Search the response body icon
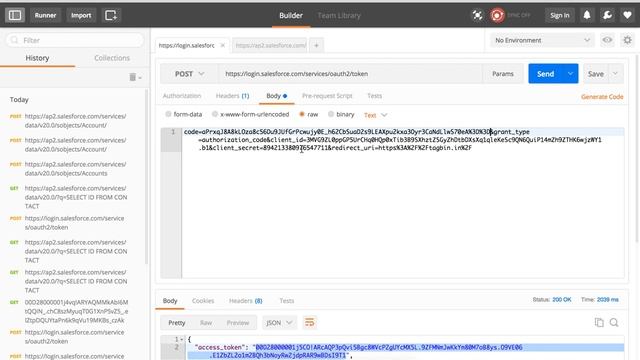 [614, 322]
